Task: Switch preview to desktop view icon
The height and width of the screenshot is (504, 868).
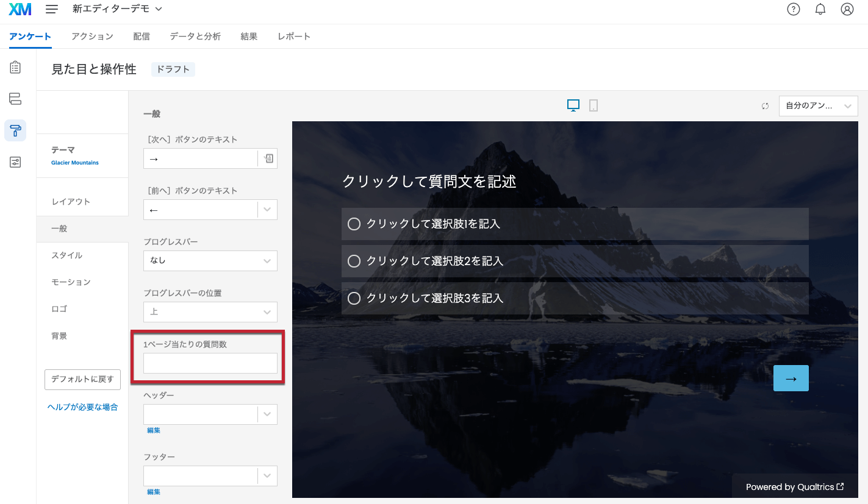Action: coord(573,105)
